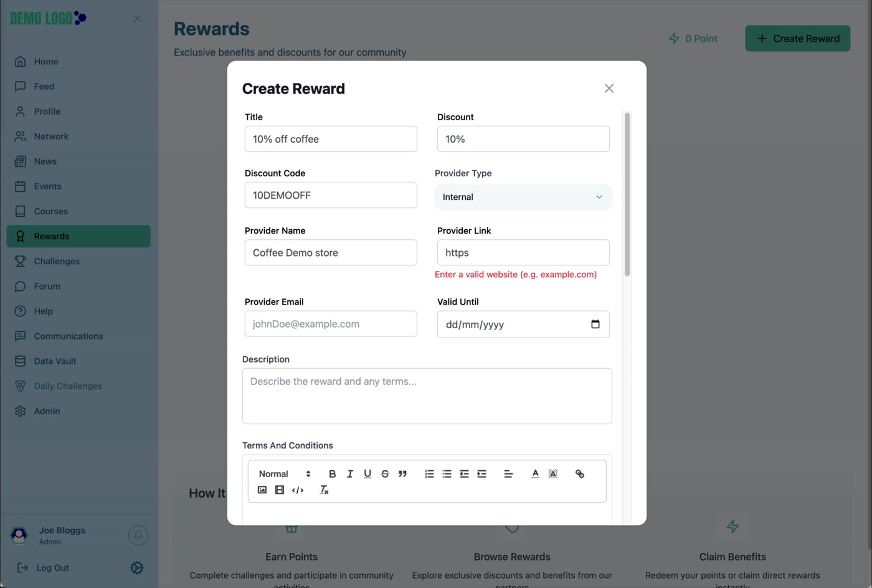Create a bulleted list

[x=447, y=474]
